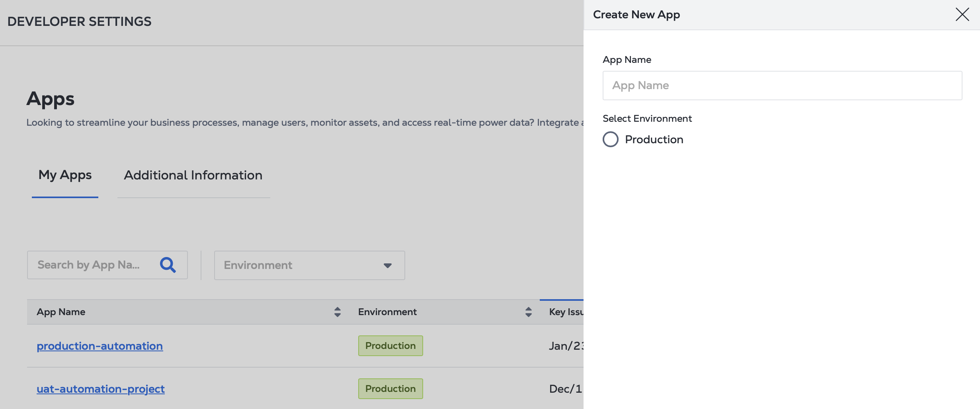This screenshot has height=409, width=980.
Task: Click the Environment dropdown caret arrow
Action: pyautogui.click(x=387, y=265)
